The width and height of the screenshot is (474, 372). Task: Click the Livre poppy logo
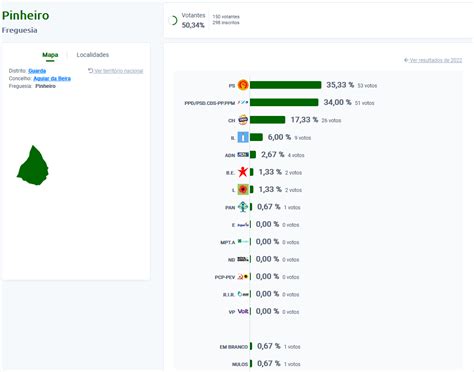point(243,189)
